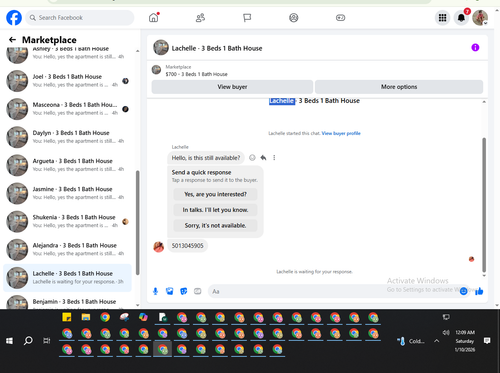Open message more options three dots
This screenshot has width=500, height=373.
274,158
